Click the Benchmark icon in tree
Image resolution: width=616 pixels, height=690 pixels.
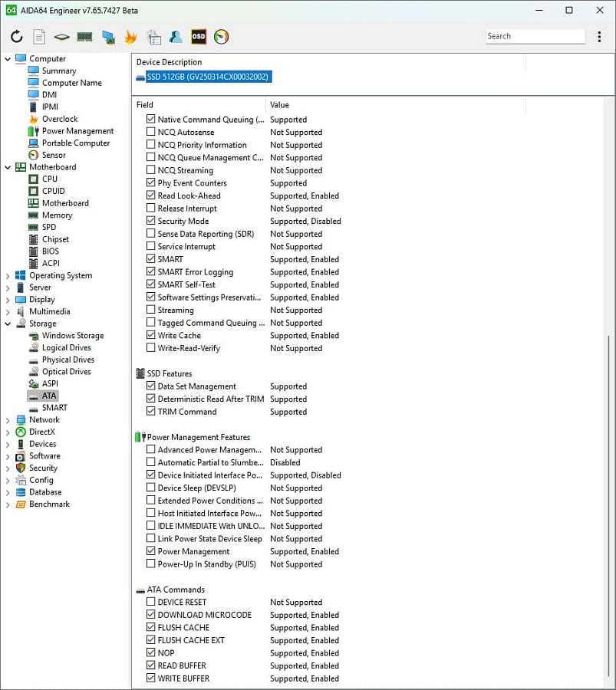pyautogui.click(x=21, y=504)
